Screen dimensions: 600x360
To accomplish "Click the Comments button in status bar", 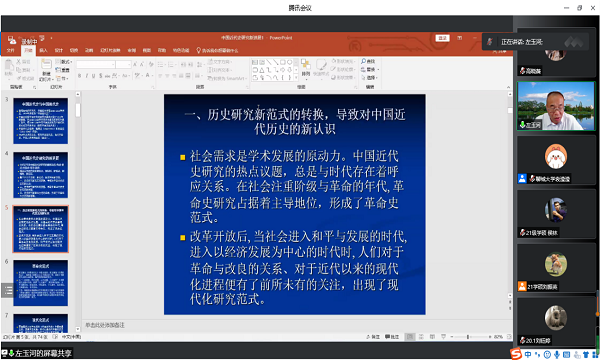I will (x=392, y=337).
